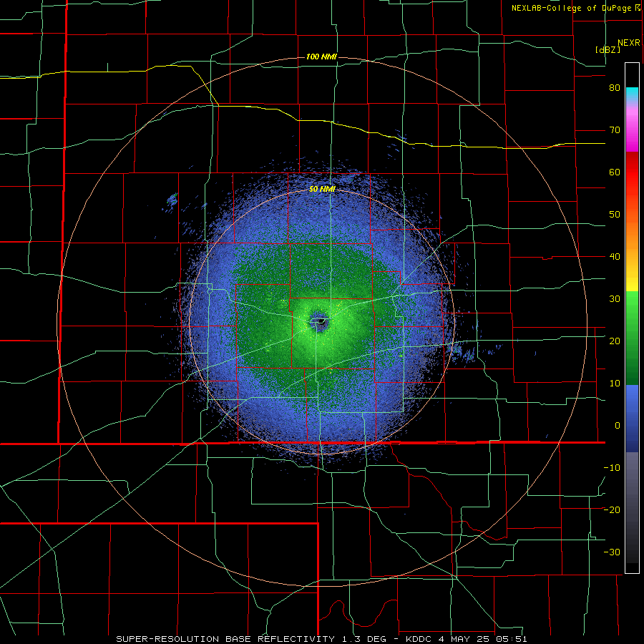Click the 30 value on dBZ scale
The height and width of the screenshot is (644, 644).
pos(615,298)
